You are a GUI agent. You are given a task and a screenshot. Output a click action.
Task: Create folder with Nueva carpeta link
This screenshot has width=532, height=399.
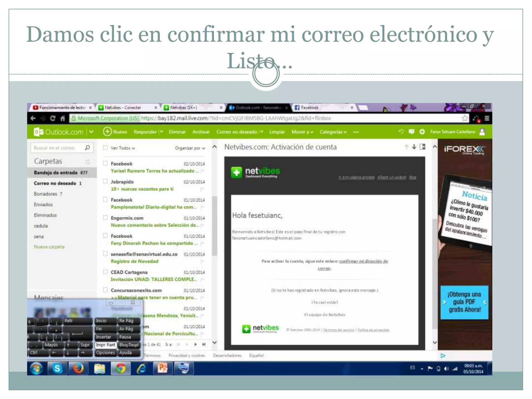tap(49, 247)
